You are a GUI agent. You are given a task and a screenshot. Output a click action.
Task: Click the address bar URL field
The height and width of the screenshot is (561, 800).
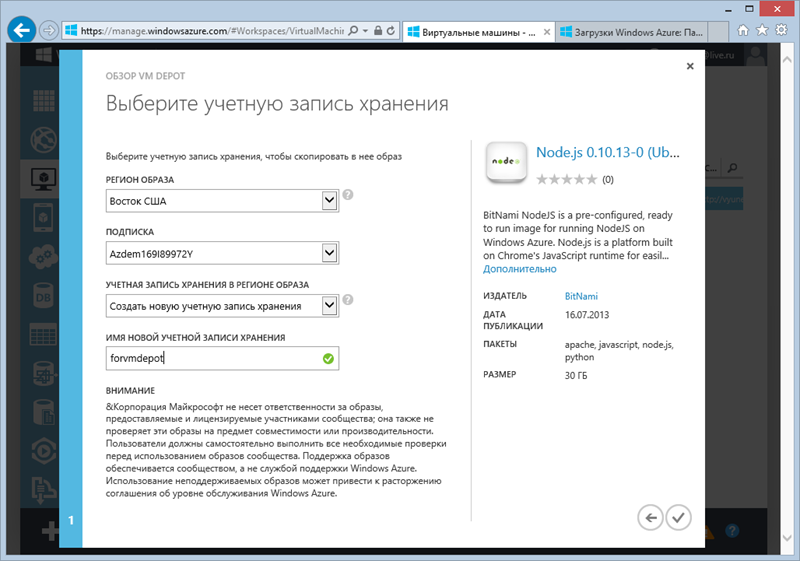(x=212, y=31)
